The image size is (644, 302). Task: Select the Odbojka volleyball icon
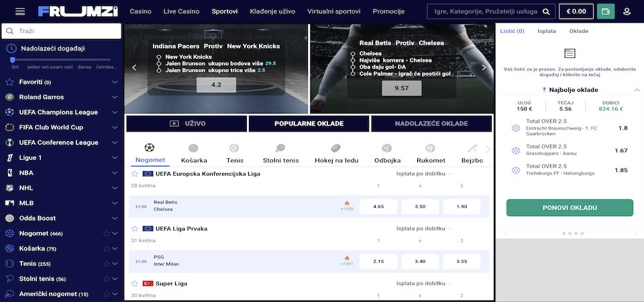[387, 148]
